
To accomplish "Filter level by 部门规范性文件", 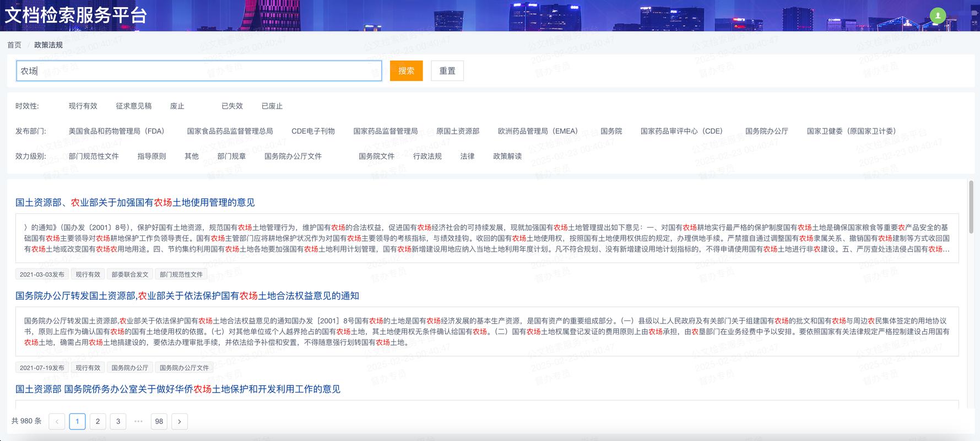I will pyautogui.click(x=94, y=156).
